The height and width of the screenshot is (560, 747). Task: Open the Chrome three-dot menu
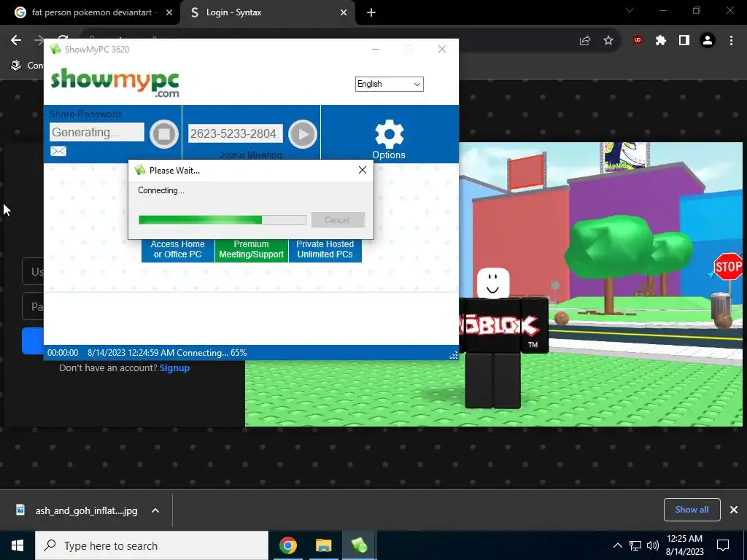click(731, 41)
